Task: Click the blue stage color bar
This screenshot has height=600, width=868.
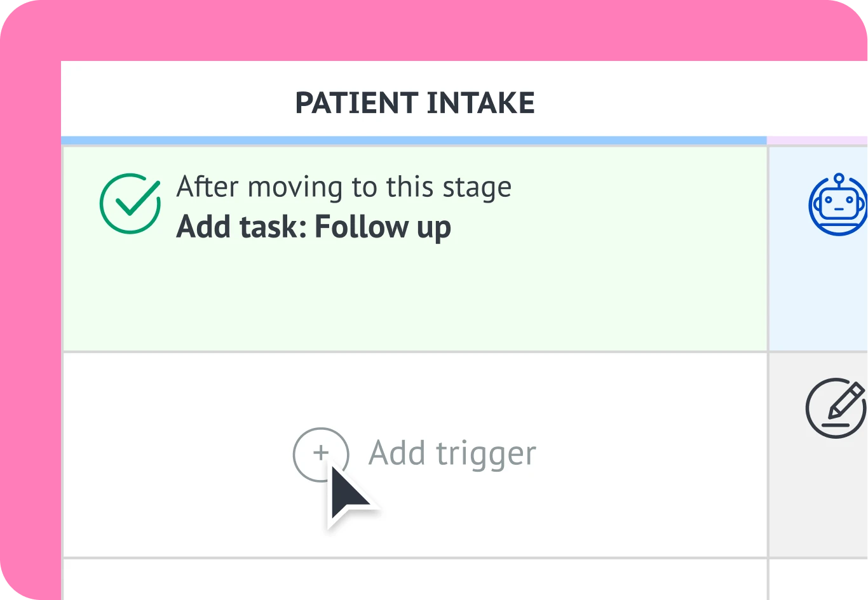Action: pyautogui.click(x=413, y=140)
